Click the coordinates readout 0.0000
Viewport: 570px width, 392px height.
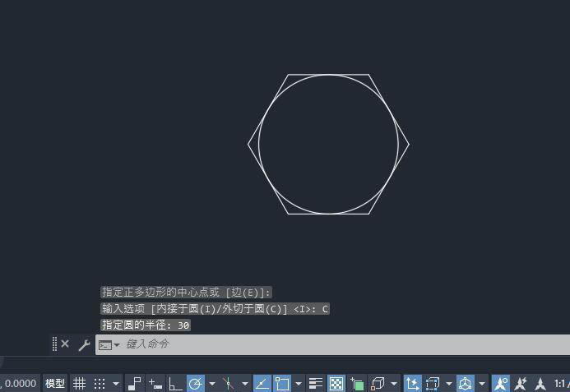click(x=19, y=383)
